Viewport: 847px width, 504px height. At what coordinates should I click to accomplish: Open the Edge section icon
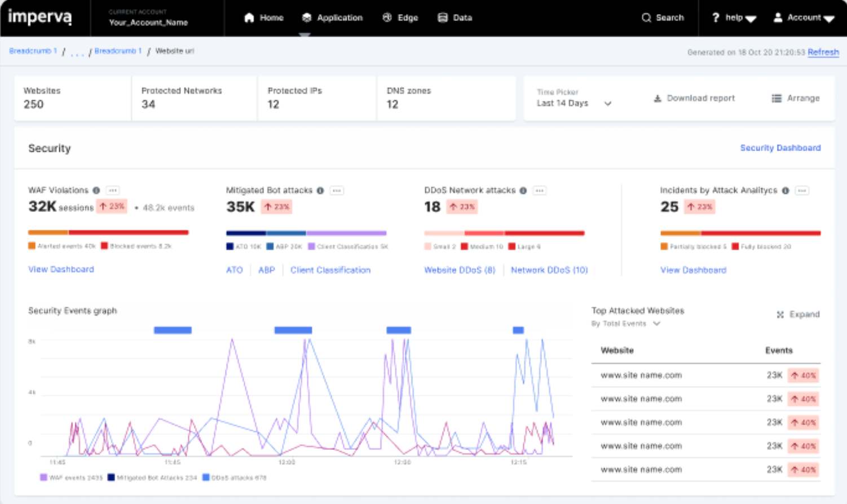click(x=386, y=17)
